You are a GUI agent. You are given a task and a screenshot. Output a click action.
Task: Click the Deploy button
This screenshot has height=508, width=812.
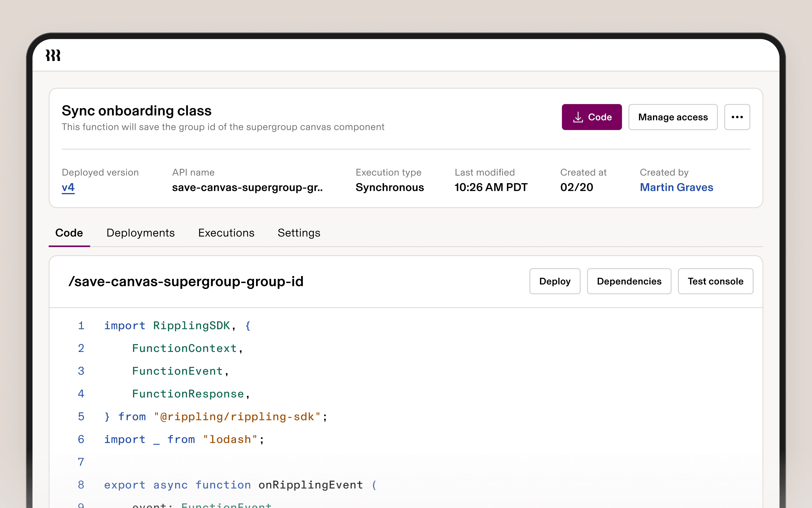point(555,281)
